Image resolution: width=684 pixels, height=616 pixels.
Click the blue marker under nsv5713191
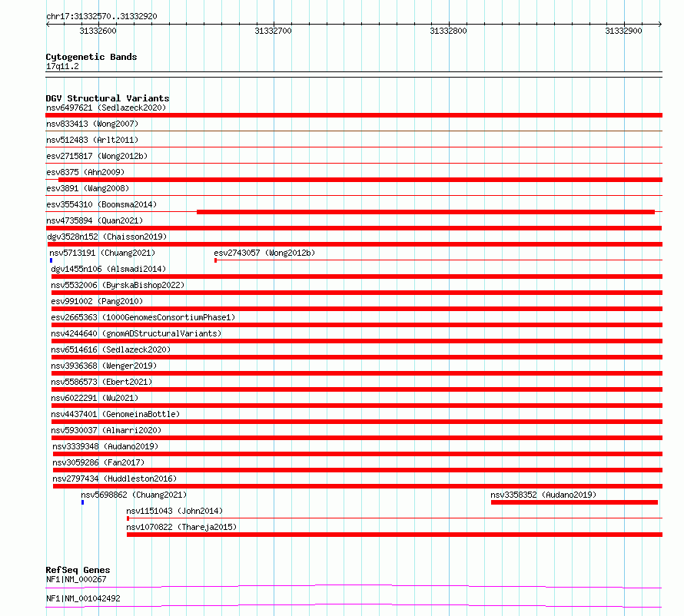coord(51,260)
